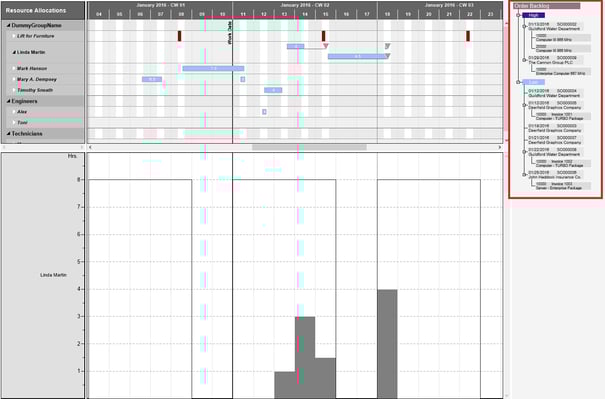Click the resource table scrollbar right arrow
The width and height of the screenshot is (605, 399).
(82, 147)
